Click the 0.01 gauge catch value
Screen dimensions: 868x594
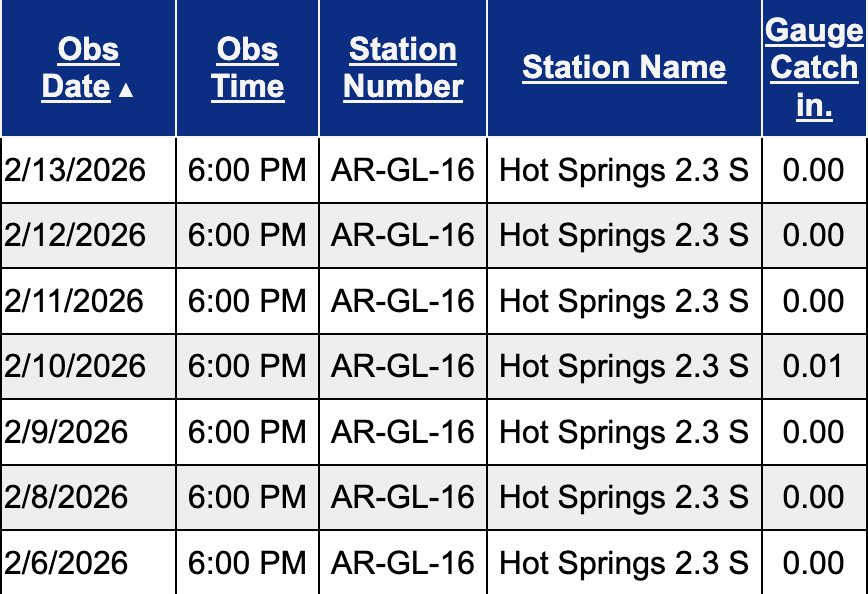813,366
